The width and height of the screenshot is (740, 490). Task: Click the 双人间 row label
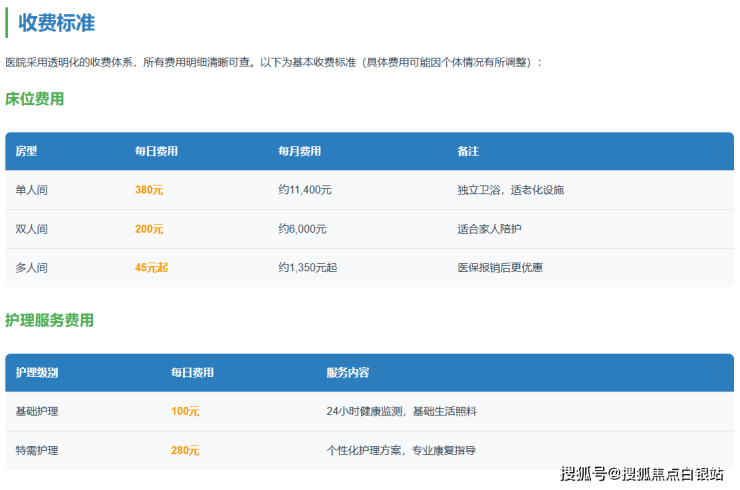click(31, 229)
